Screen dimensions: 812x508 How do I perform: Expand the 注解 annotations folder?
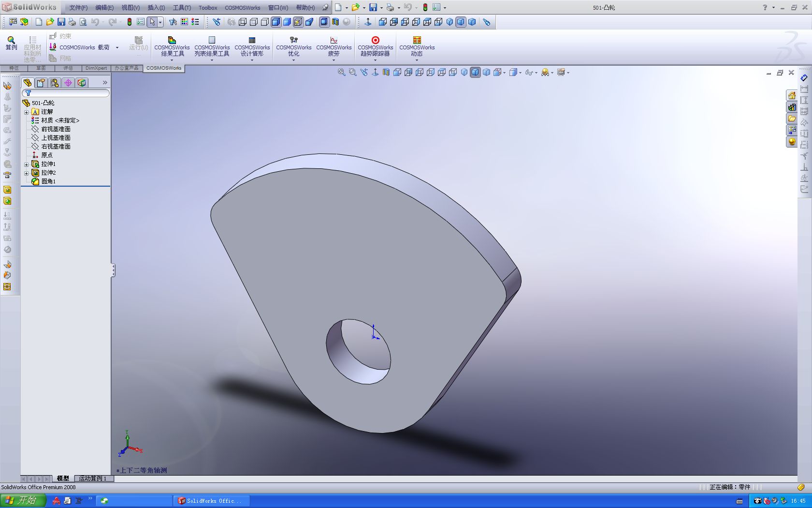pos(27,112)
